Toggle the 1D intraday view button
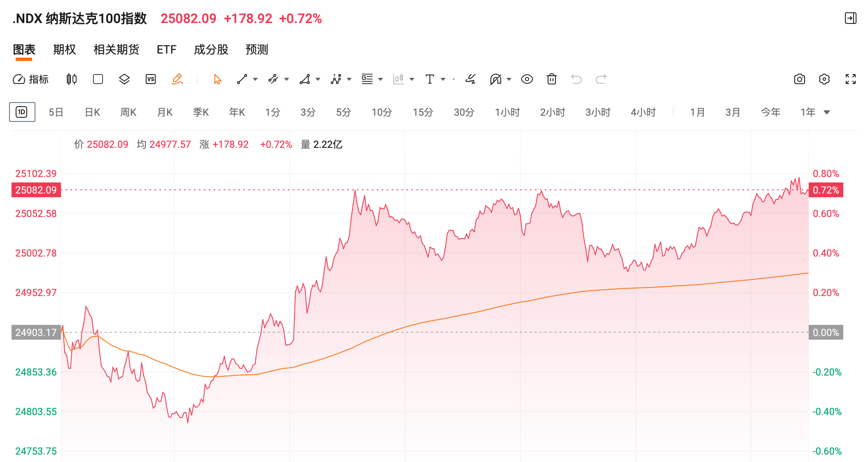This screenshot has height=462, width=868. pyautogui.click(x=22, y=112)
